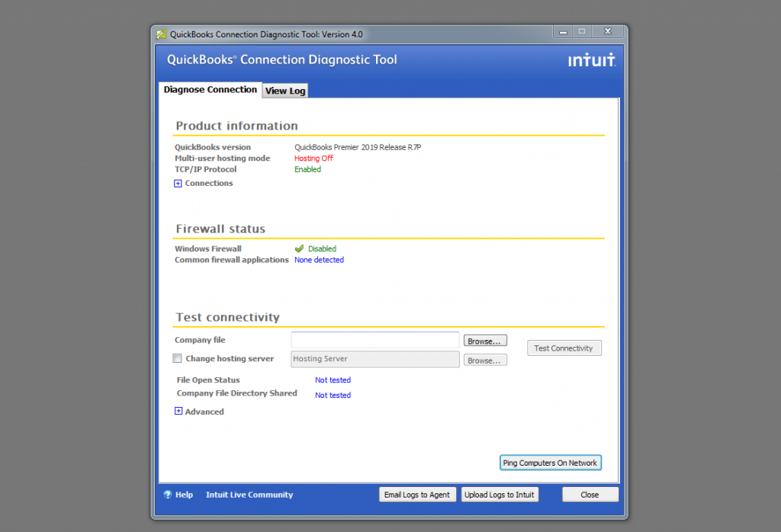Click the Intuit logo in header
781x532 pixels.
(591, 59)
